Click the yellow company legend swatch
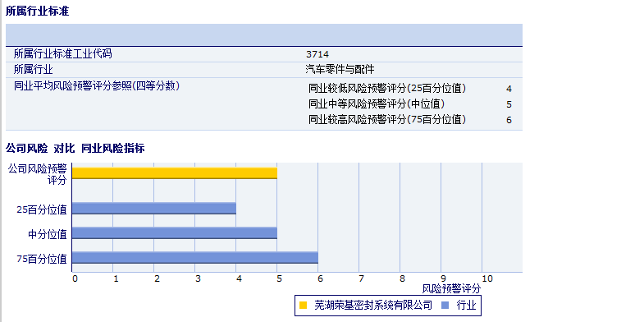 pos(303,305)
